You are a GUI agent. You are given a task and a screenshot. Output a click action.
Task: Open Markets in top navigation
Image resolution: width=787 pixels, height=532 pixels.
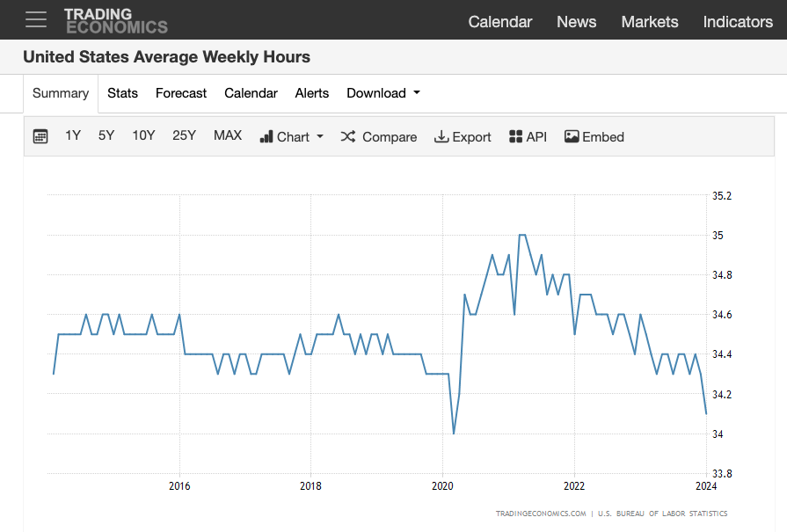click(x=650, y=22)
